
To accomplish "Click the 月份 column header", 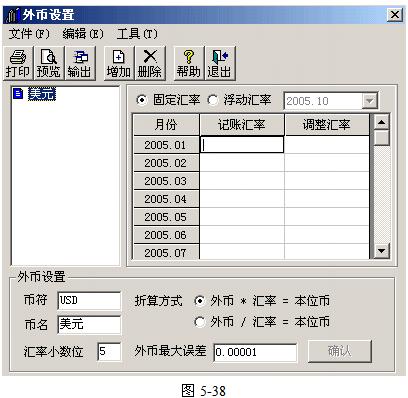I will 166,125.
